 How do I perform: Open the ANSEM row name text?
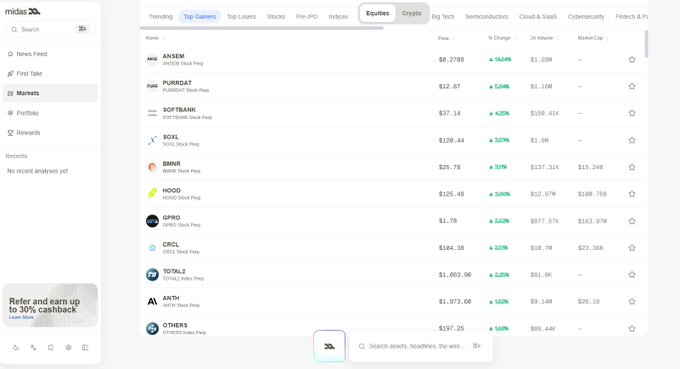click(x=173, y=56)
